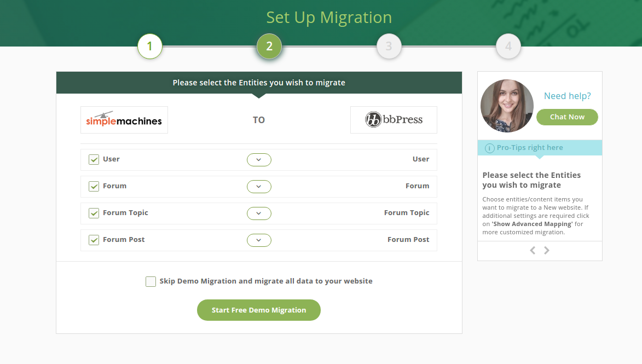Click the Simple Machines source logo
Viewport: 642px width, 364px height.
tap(124, 120)
